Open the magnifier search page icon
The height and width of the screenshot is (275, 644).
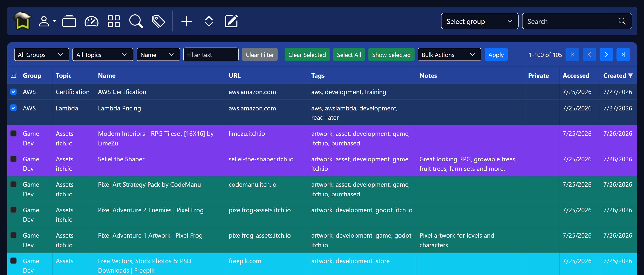pyautogui.click(x=136, y=21)
